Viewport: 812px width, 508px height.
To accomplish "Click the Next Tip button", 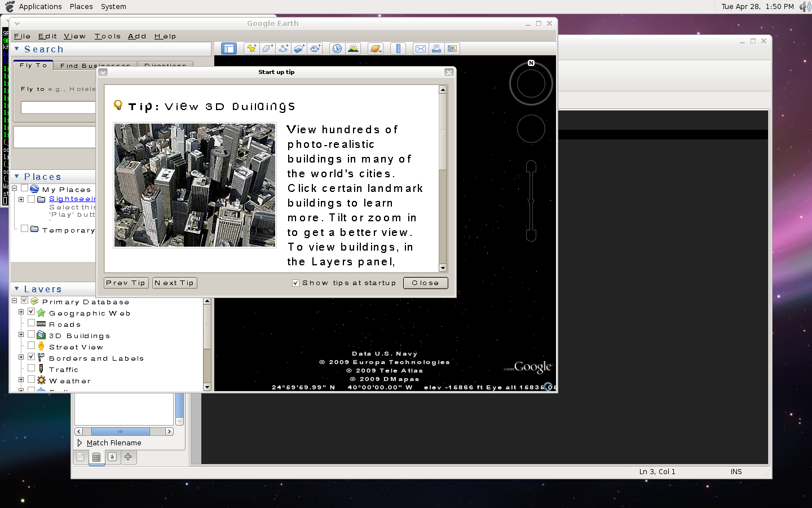I will (x=174, y=283).
